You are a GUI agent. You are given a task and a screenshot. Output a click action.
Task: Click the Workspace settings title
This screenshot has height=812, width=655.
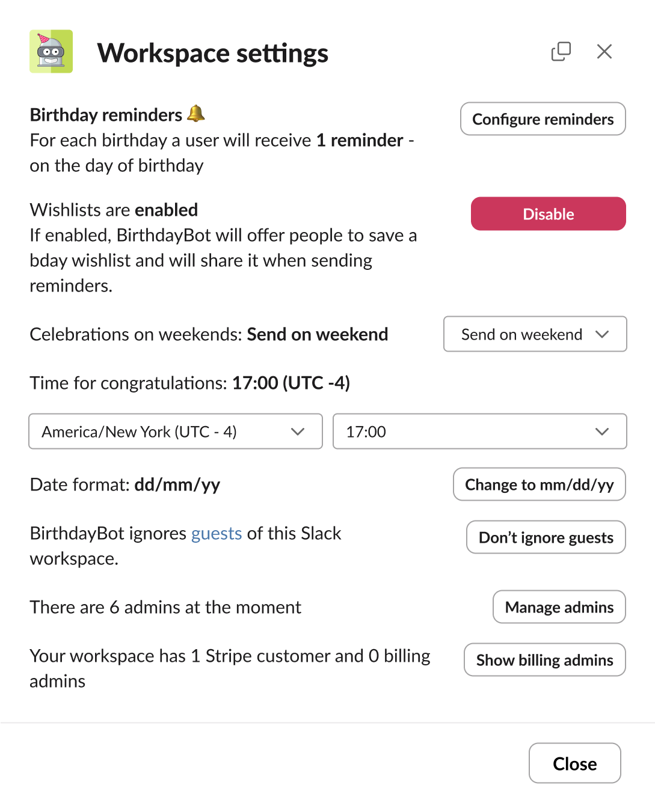point(214,53)
